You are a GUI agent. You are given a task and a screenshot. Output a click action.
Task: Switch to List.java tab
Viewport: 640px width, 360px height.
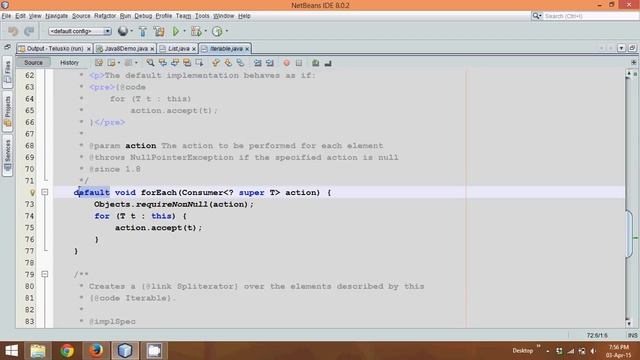tap(179, 49)
